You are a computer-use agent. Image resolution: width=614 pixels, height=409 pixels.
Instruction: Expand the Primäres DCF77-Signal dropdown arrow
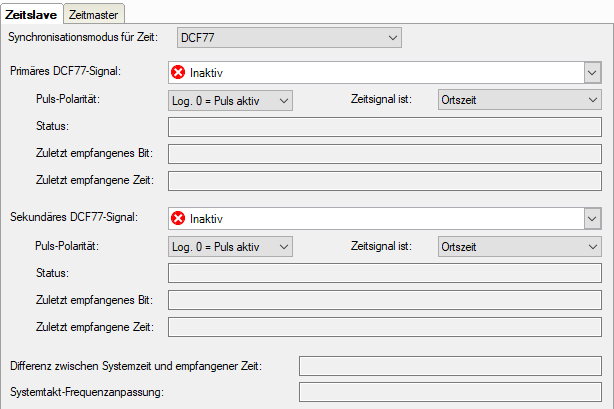592,73
